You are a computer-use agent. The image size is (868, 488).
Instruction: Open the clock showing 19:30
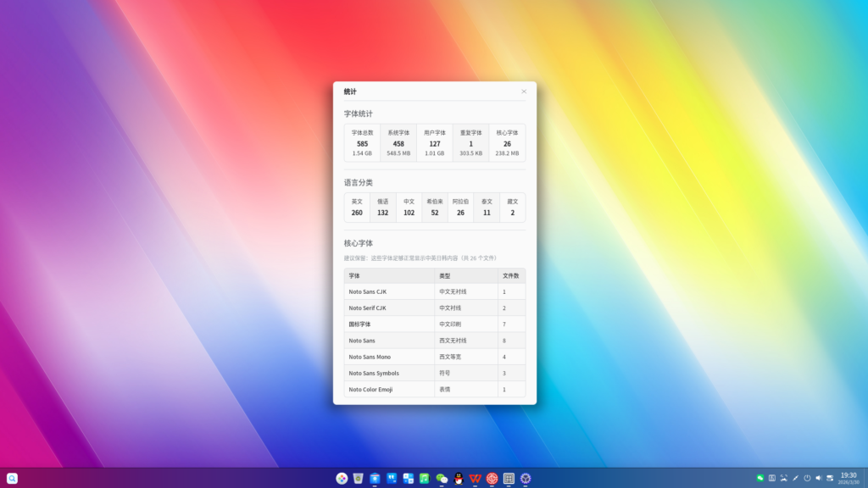pyautogui.click(x=849, y=478)
